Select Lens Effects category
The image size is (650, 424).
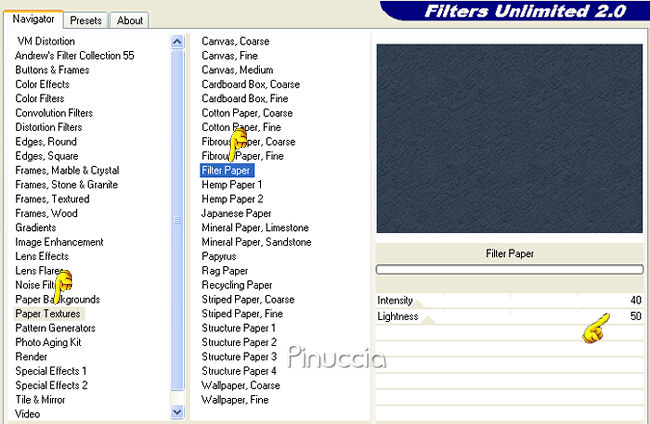point(42,256)
